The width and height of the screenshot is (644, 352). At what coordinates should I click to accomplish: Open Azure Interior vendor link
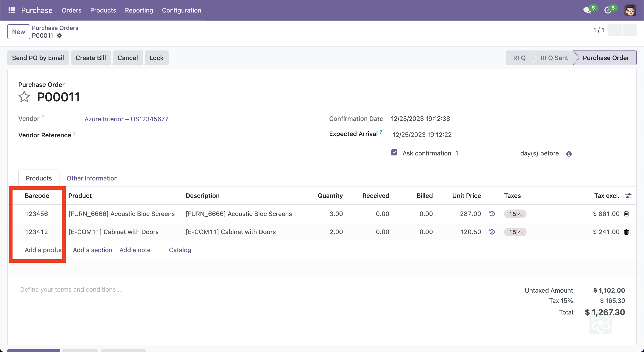(x=126, y=119)
